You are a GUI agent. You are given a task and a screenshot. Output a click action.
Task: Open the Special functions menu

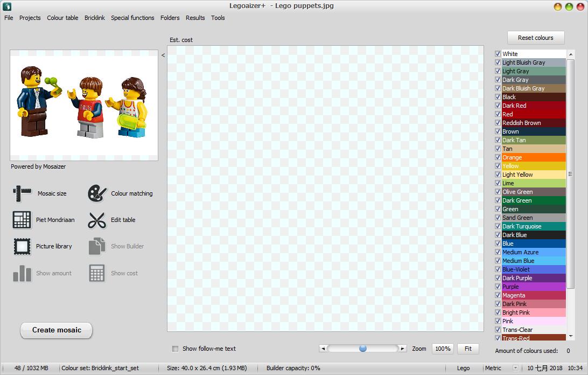tap(132, 18)
